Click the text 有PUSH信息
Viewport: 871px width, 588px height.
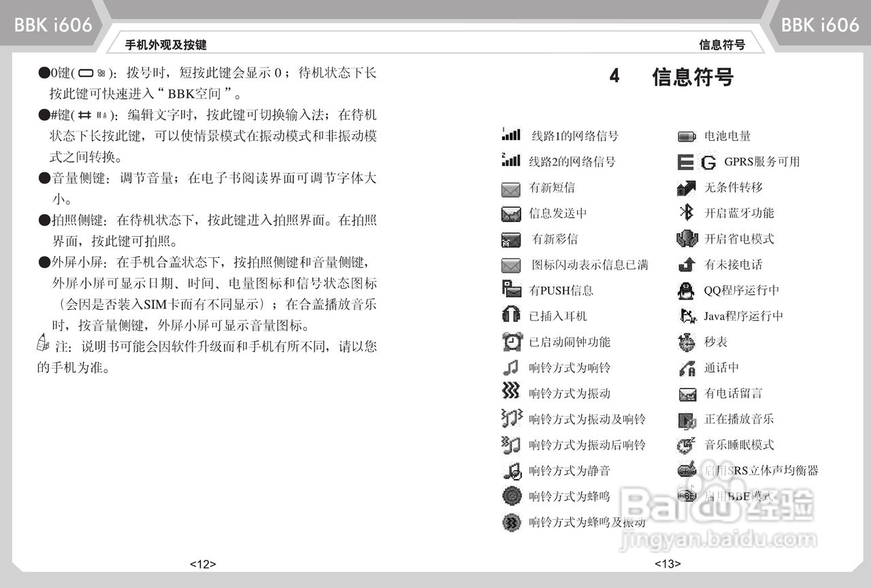(561, 291)
